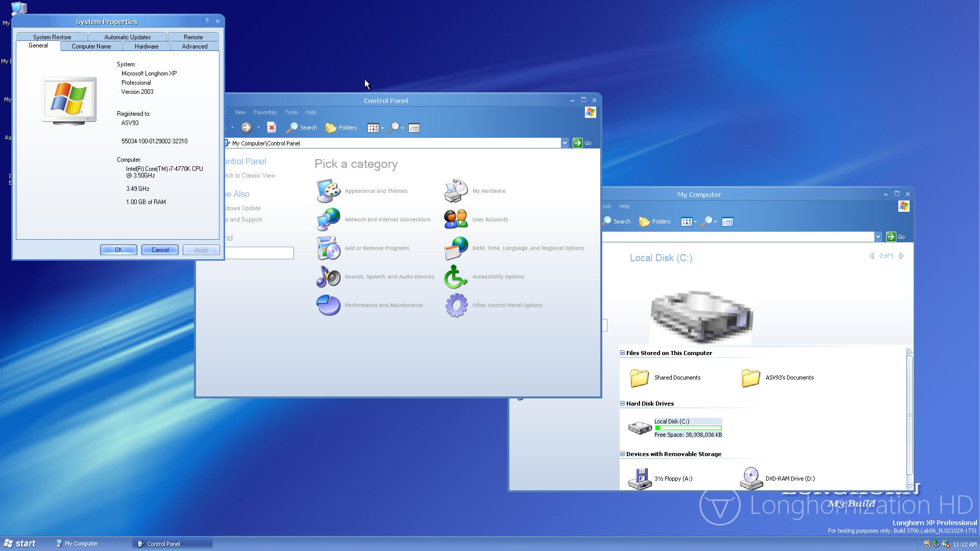The image size is (980, 551).
Task: Open the Favorites menu in Control Panel
Action: [x=265, y=112]
